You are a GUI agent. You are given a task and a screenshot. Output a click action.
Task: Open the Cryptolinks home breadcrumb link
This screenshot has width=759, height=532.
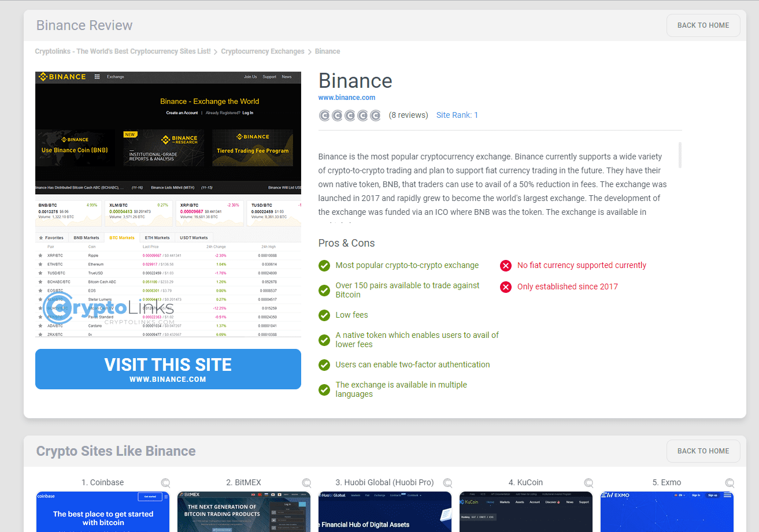pos(123,51)
